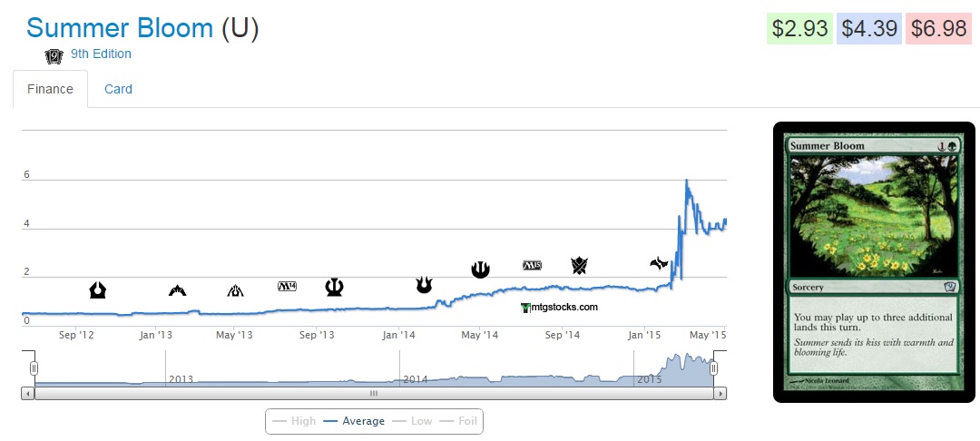
Task: Open the 9th Edition set link
Action: (101, 54)
